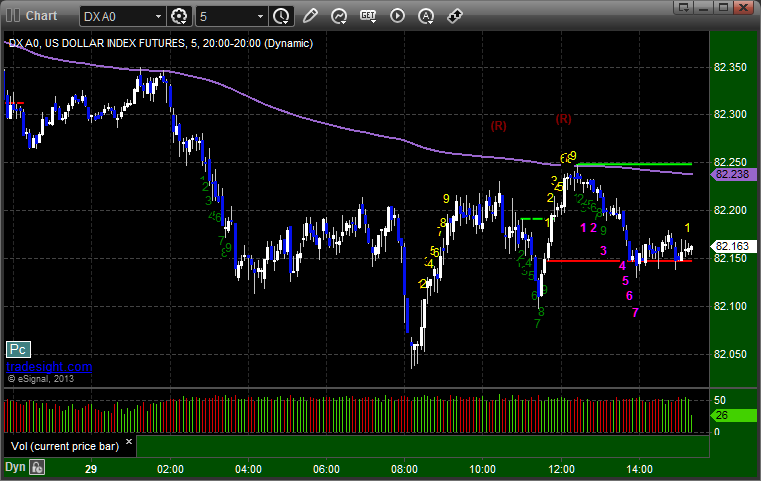Open the window options menu button
Screen dimensions: 761x481
point(684,7)
